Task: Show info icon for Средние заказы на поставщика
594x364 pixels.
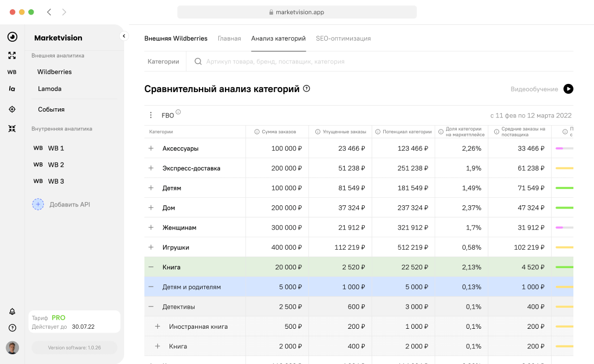Action: point(496,132)
